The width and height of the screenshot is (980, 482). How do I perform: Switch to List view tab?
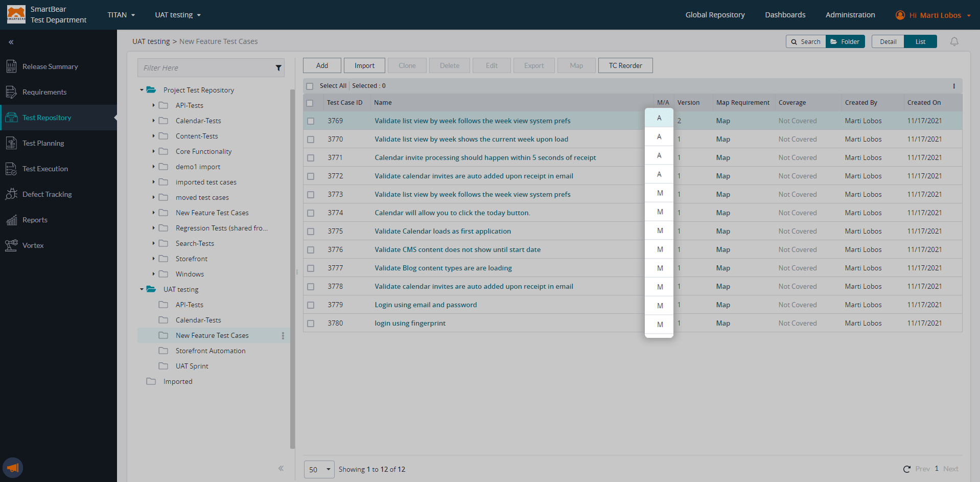920,41
